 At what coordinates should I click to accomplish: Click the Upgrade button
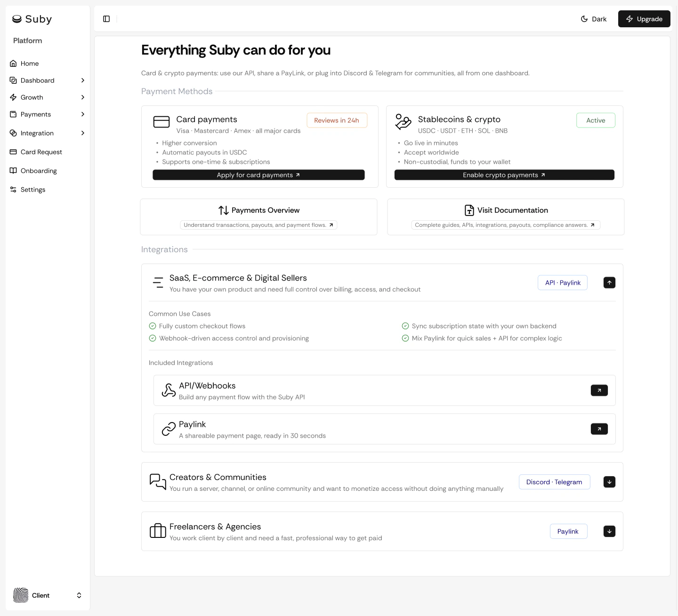[x=644, y=19]
